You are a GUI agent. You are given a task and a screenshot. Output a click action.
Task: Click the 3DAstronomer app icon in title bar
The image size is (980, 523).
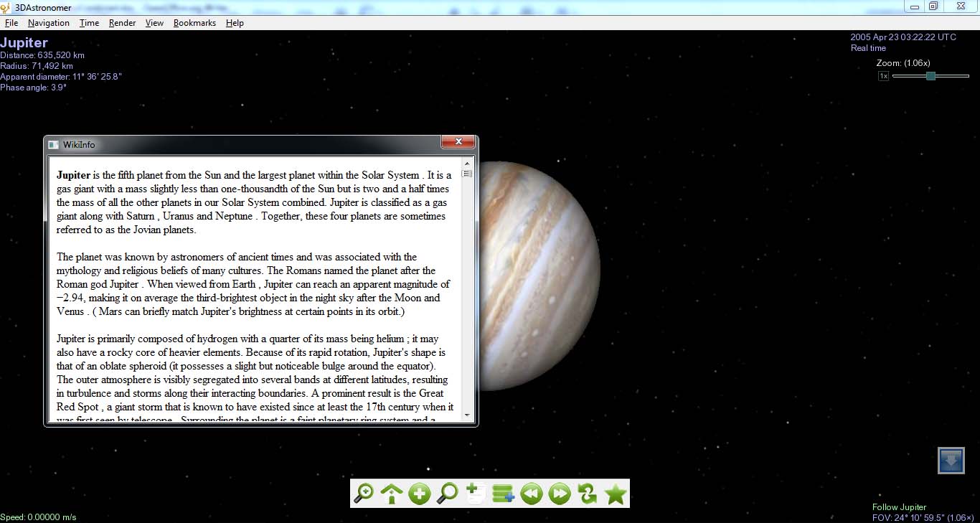(x=6, y=6)
